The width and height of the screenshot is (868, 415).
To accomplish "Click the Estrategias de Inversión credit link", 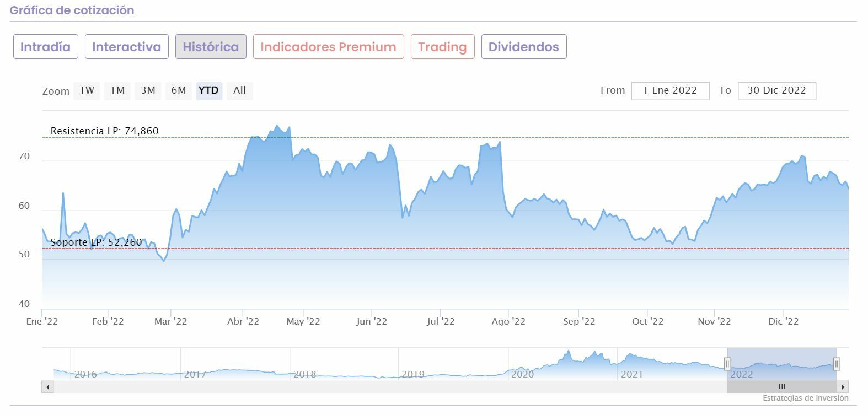I will (805, 398).
